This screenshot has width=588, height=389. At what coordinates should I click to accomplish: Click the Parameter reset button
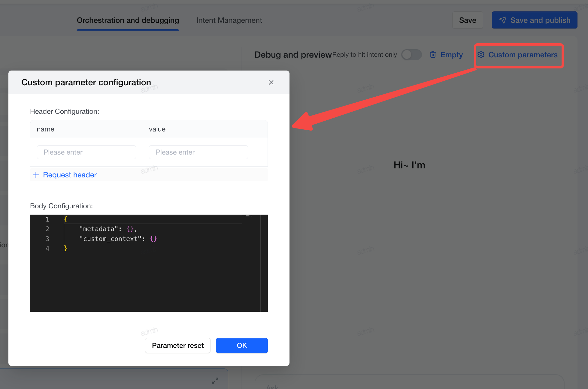pyautogui.click(x=178, y=345)
